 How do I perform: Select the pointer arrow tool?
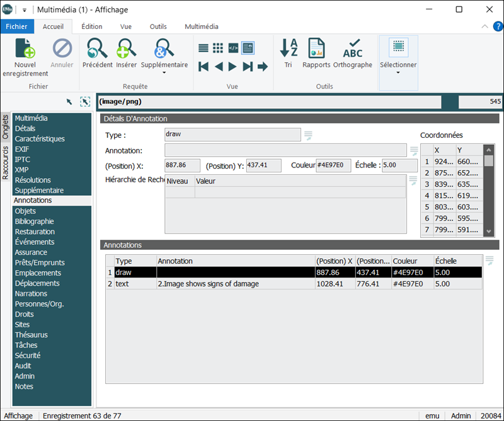pos(69,102)
